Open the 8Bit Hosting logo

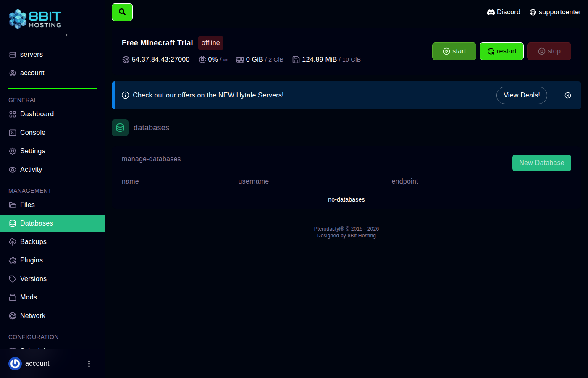tap(35, 19)
